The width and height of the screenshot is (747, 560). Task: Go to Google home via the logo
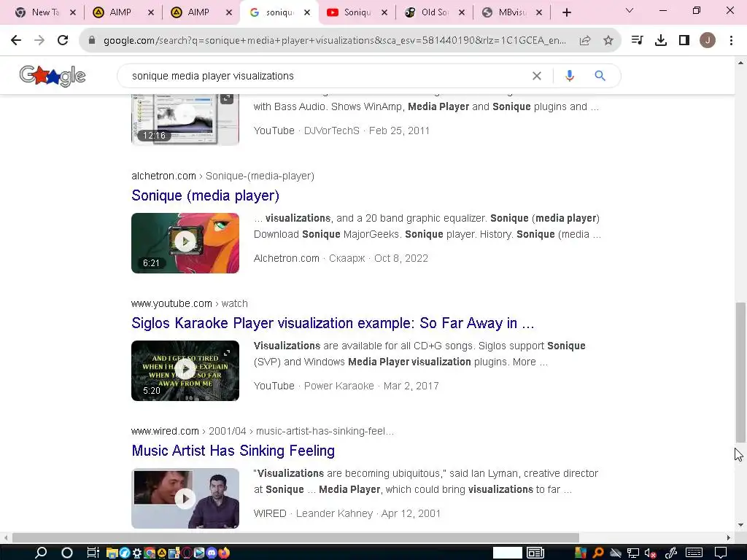pyautogui.click(x=53, y=76)
